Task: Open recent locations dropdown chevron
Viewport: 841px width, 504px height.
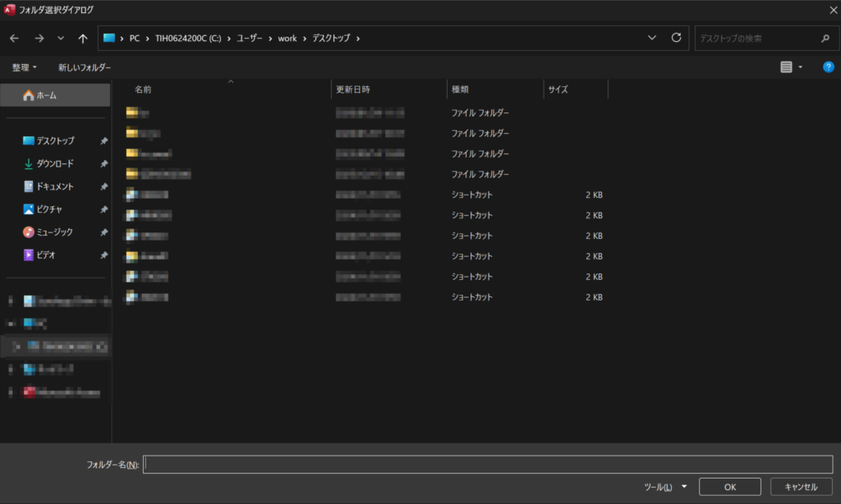Action: tap(61, 39)
